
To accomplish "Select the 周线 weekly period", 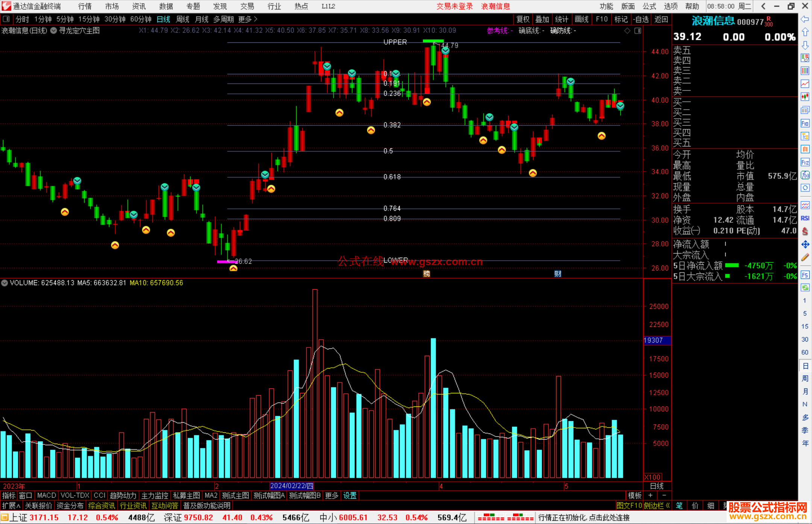I will [183, 19].
